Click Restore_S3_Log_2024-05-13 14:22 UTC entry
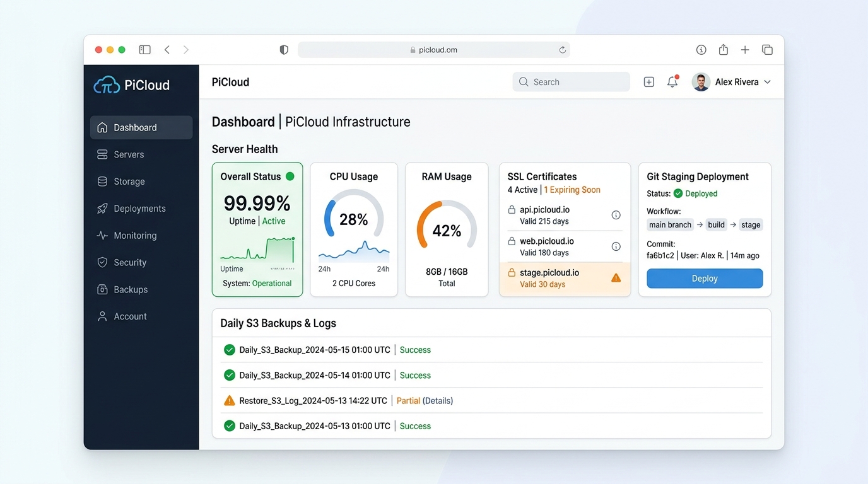 click(x=314, y=401)
